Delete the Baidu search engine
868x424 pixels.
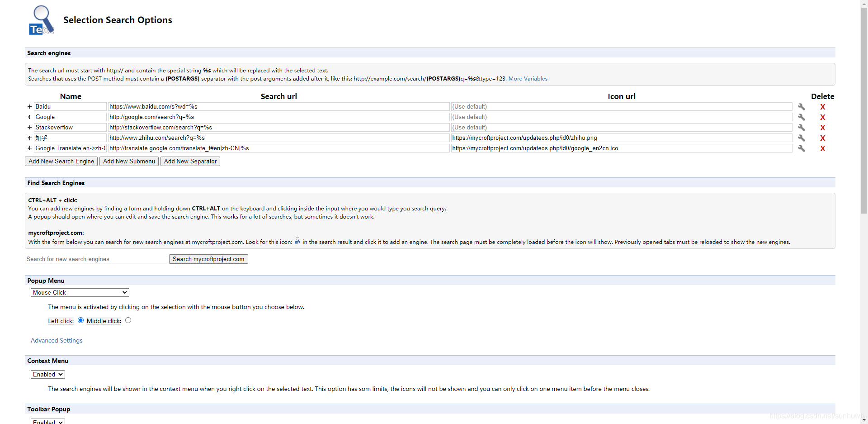pos(823,107)
